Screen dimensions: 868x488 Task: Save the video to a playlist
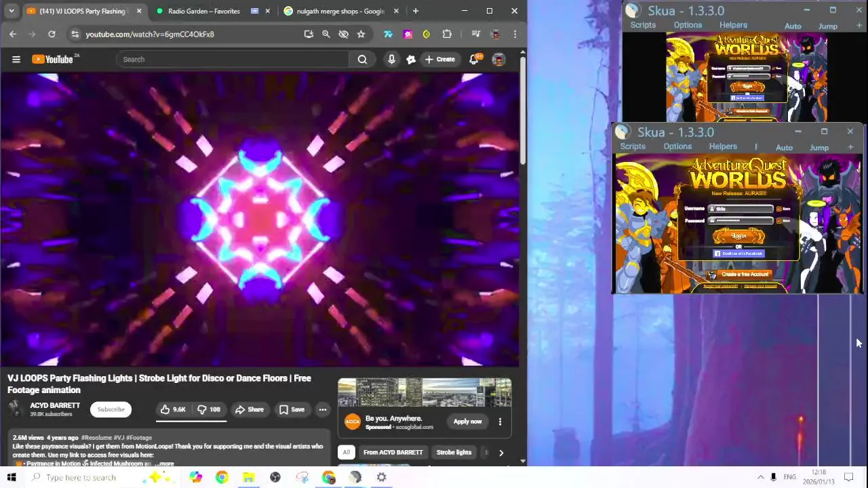click(292, 409)
